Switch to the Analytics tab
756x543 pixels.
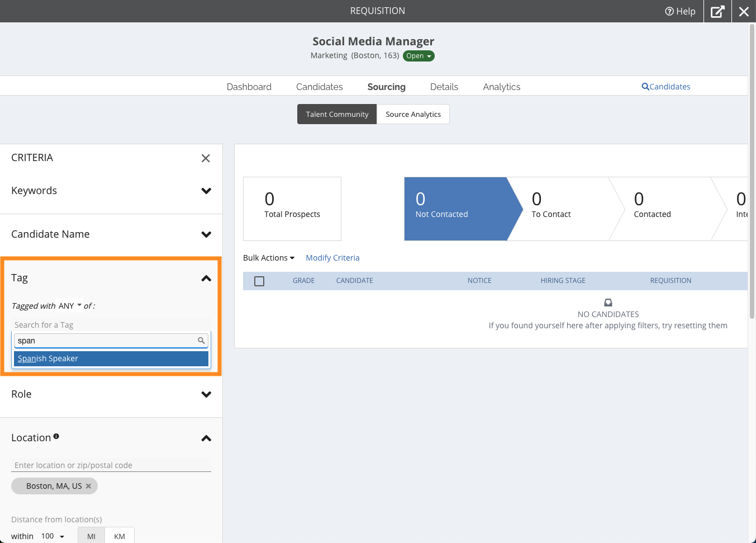501,87
